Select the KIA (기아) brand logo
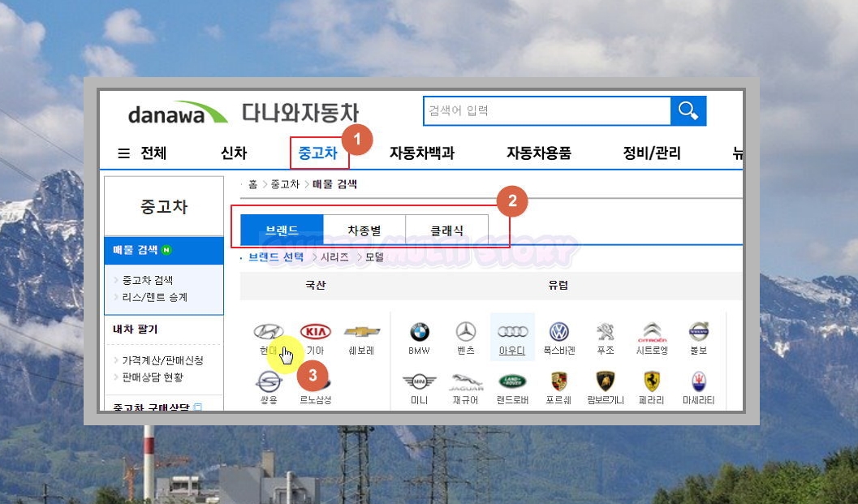The height and width of the screenshot is (504, 858). [x=316, y=332]
